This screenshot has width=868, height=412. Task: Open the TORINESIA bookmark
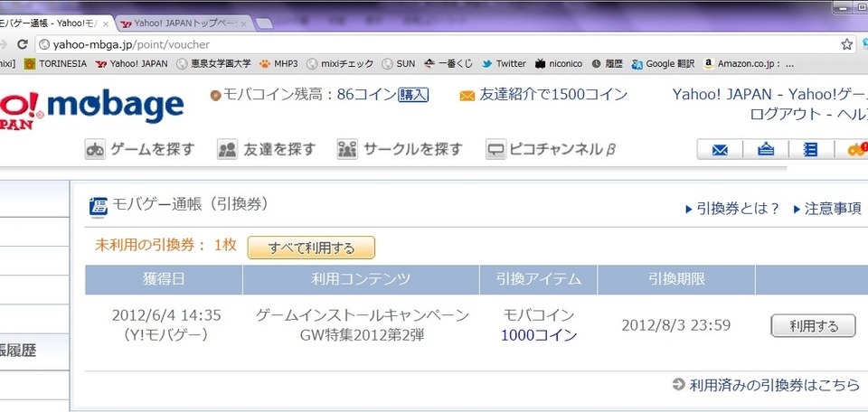55,63
